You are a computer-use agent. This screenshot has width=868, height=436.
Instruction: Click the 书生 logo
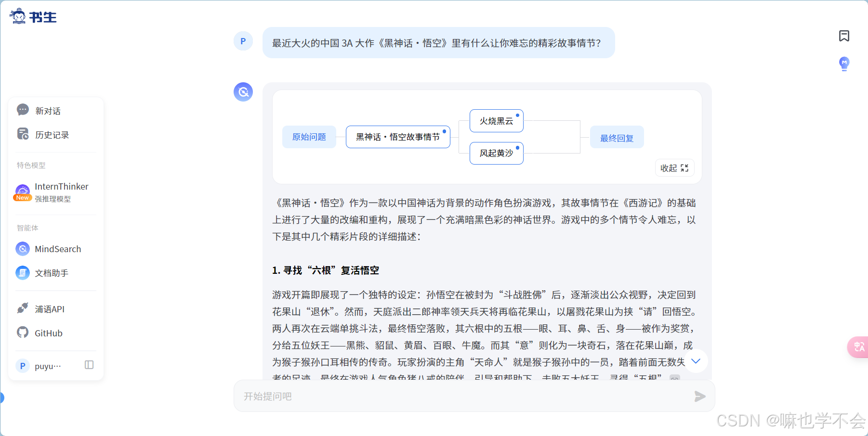pos(33,16)
